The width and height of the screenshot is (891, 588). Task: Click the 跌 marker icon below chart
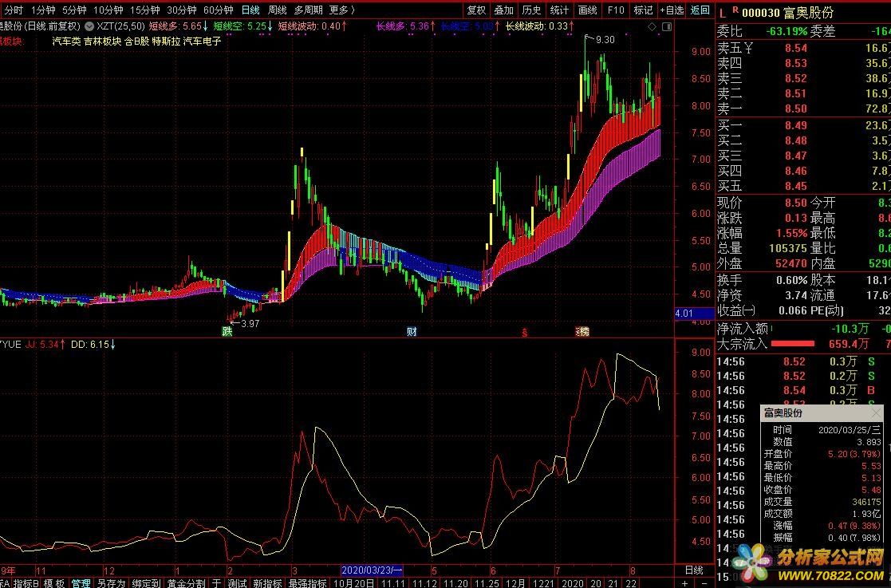227,331
